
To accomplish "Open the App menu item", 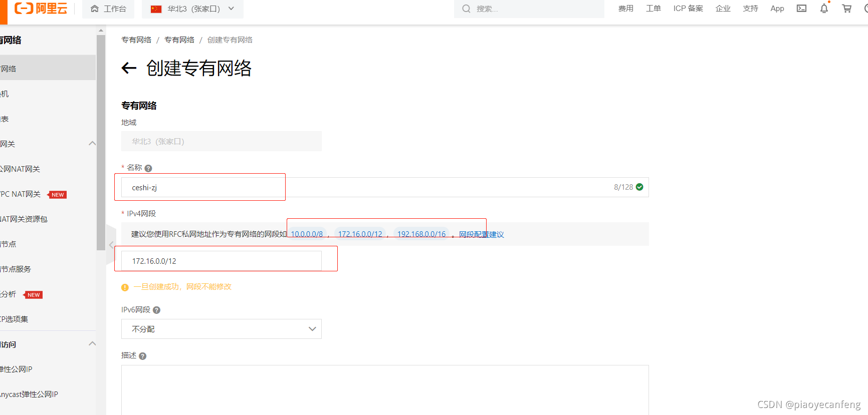I will click(777, 9).
